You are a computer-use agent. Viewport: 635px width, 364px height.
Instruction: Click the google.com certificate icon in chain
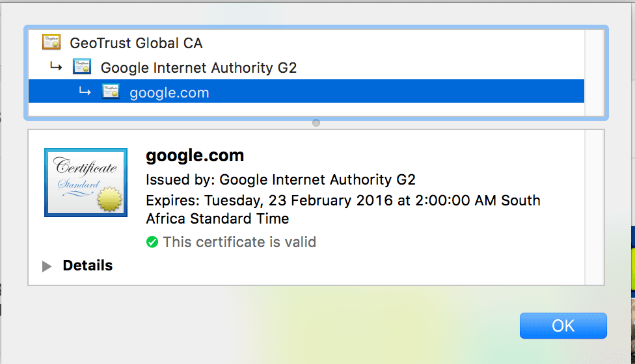tap(111, 92)
